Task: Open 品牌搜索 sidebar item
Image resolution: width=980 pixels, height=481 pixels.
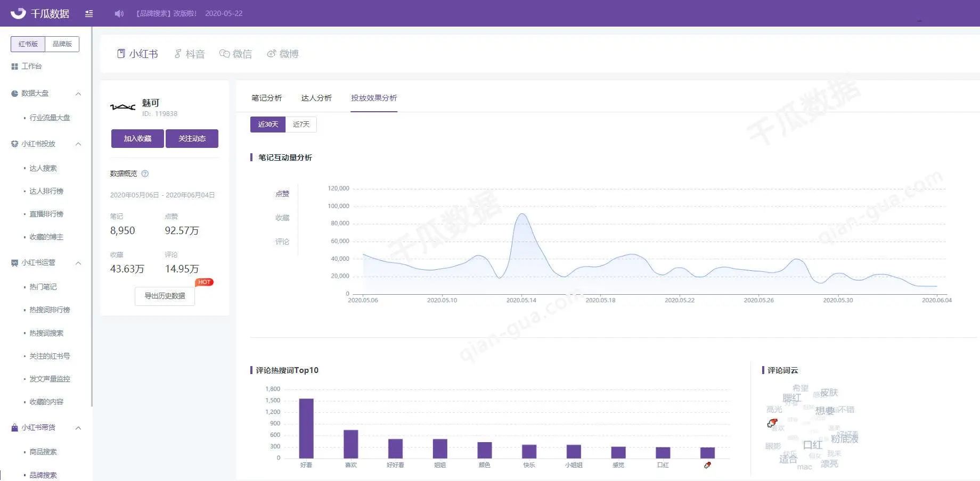Action: 43,475
